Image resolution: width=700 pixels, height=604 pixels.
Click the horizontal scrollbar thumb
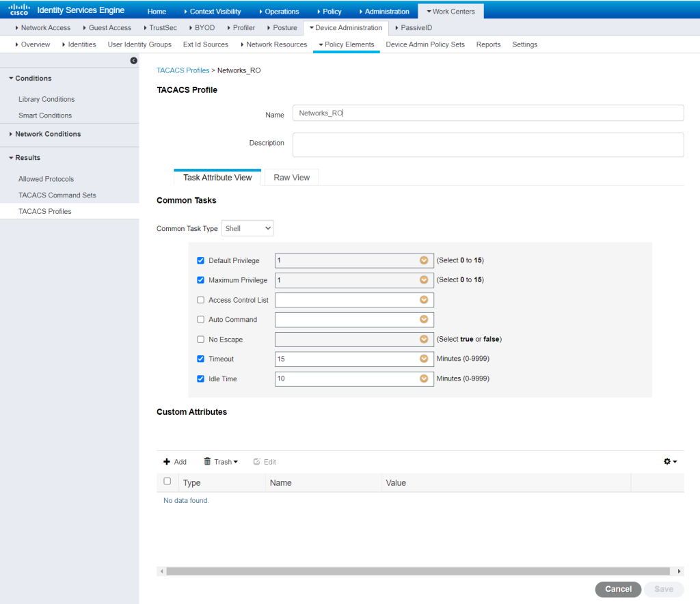418,571
